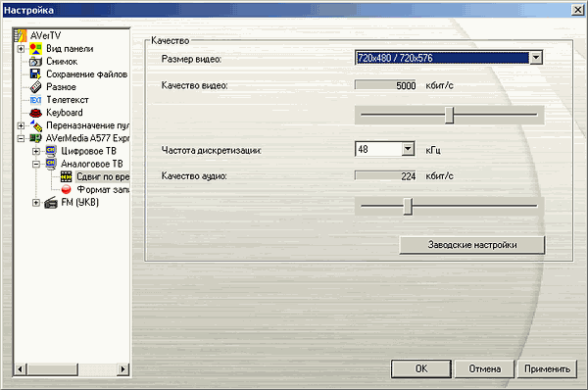This screenshot has height=390, width=588.
Task: Click the Качество видео 5000 field
Action: coord(385,85)
